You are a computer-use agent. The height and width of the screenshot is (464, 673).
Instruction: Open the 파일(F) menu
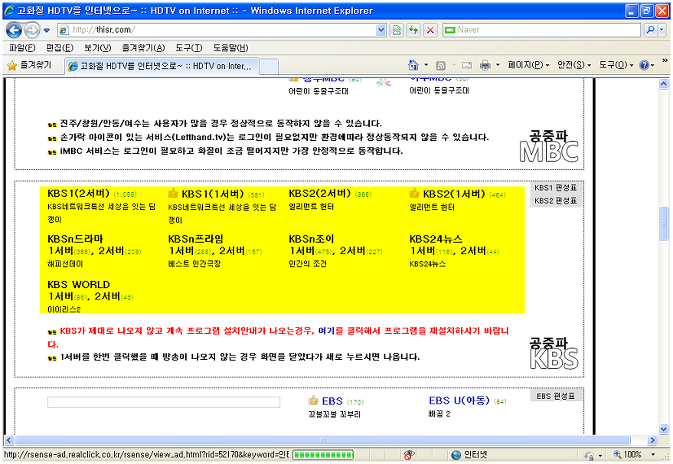(x=22, y=48)
